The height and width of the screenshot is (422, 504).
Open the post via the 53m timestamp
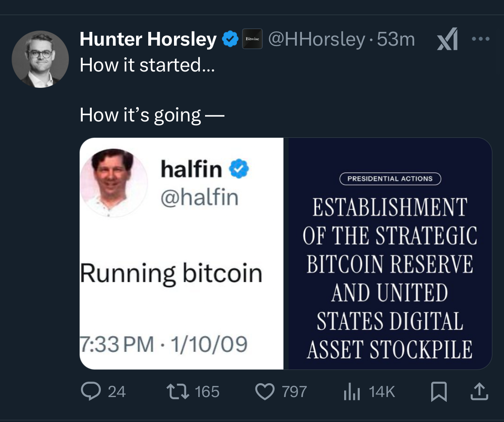tap(396, 40)
